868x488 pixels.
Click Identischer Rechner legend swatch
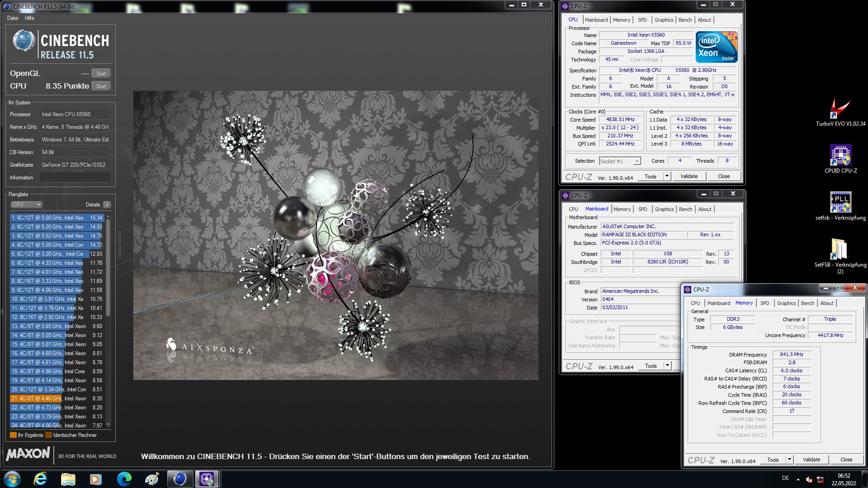(x=48, y=435)
